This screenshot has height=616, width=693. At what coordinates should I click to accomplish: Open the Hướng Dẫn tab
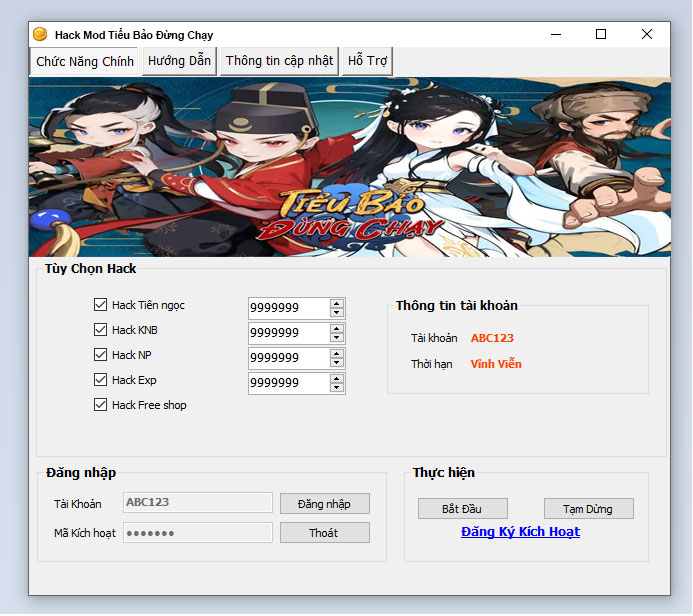click(x=179, y=61)
